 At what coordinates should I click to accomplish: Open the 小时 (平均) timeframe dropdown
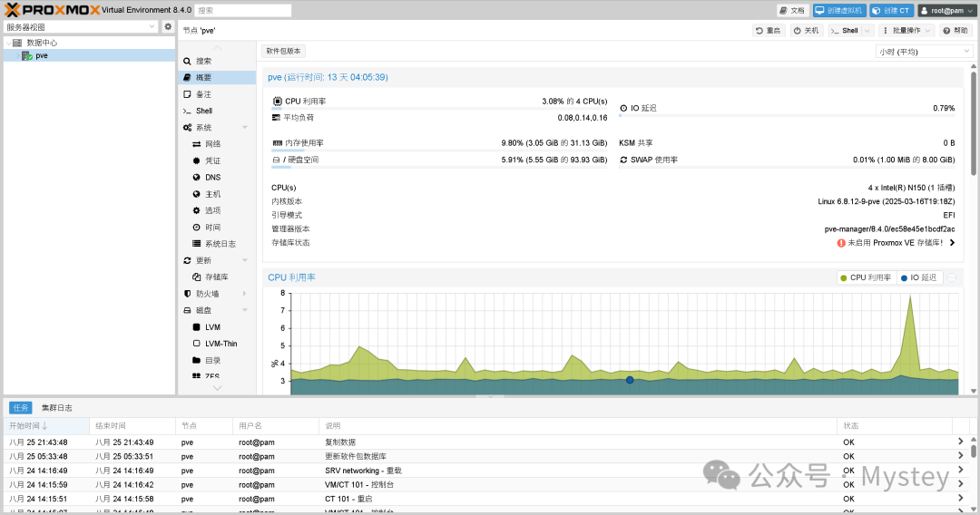coord(925,52)
